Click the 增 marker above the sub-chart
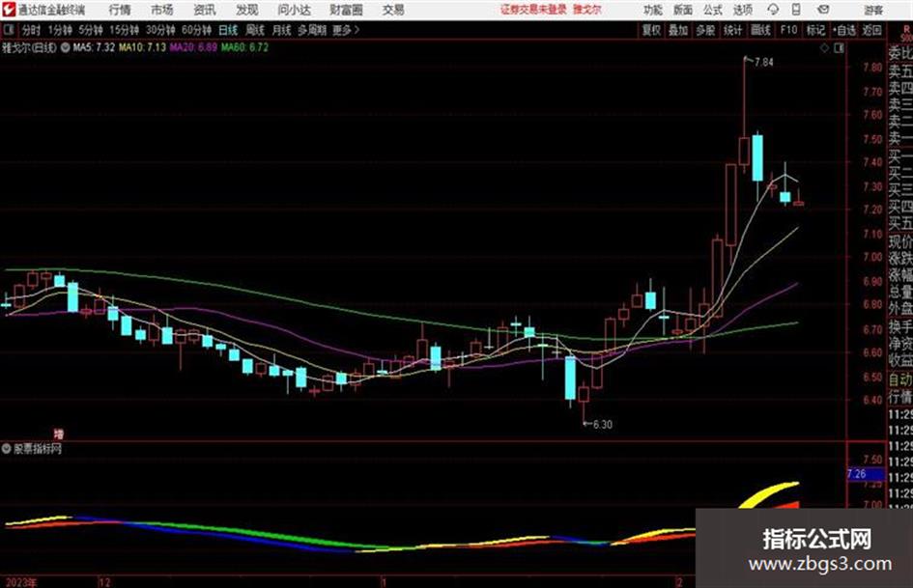913x588 pixels. (x=59, y=434)
